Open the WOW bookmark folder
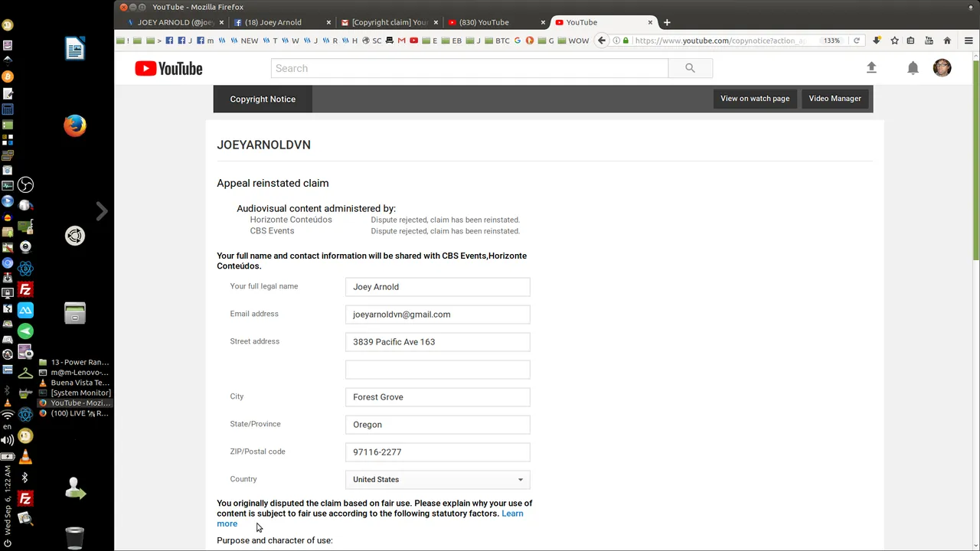This screenshot has width=980, height=551. click(x=573, y=41)
